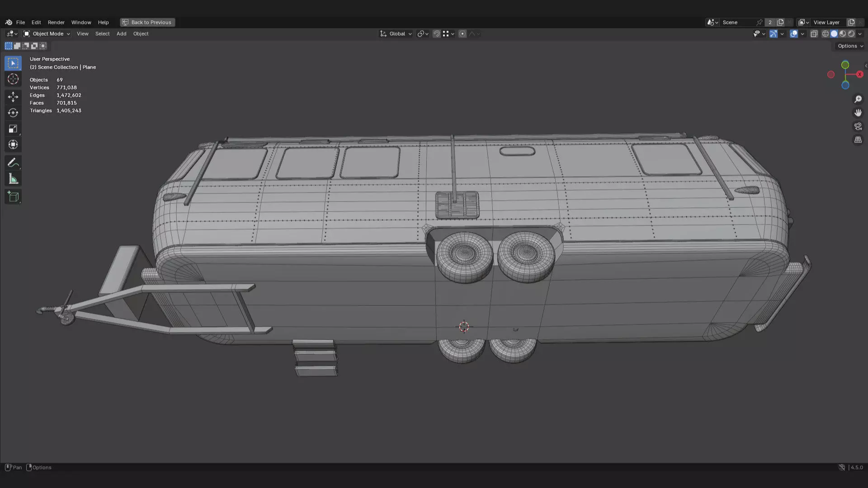The width and height of the screenshot is (868, 488).
Task: Open the pivot point dropdown
Action: point(423,34)
